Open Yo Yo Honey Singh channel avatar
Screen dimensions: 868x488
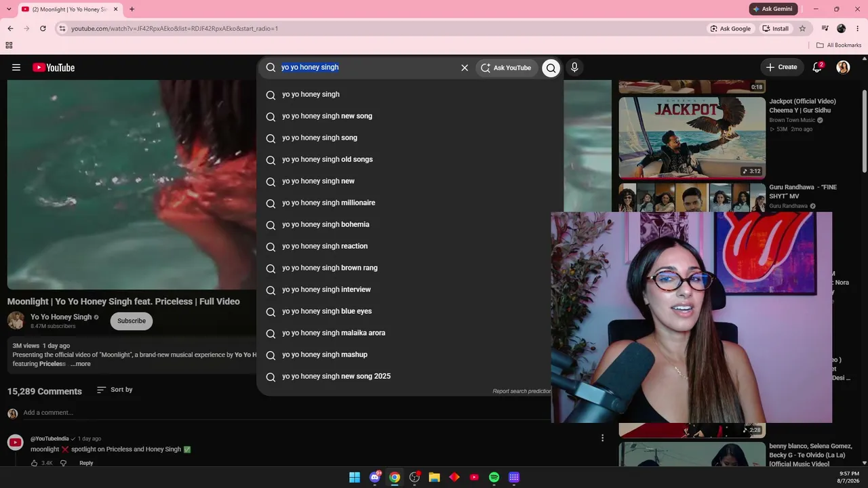[16, 321]
